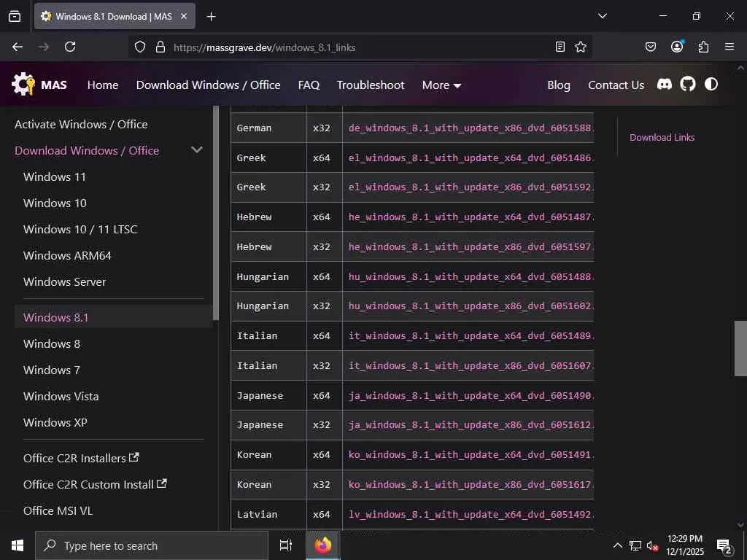Open Firefox recent browsing view icon
Screen dimensions: 747x560
15,16
